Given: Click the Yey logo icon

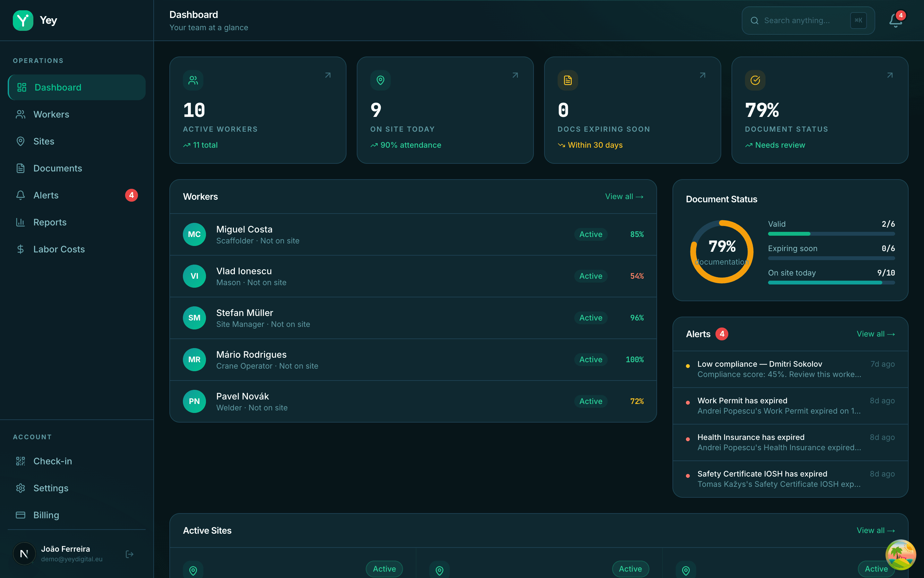Looking at the screenshot, I should point(23,20).
